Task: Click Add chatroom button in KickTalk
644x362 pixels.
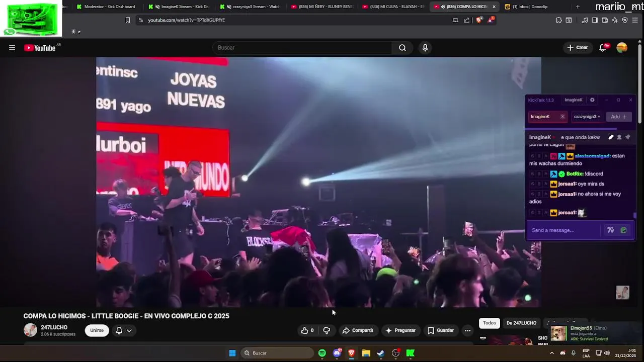Action: click(x=619, y=117)
